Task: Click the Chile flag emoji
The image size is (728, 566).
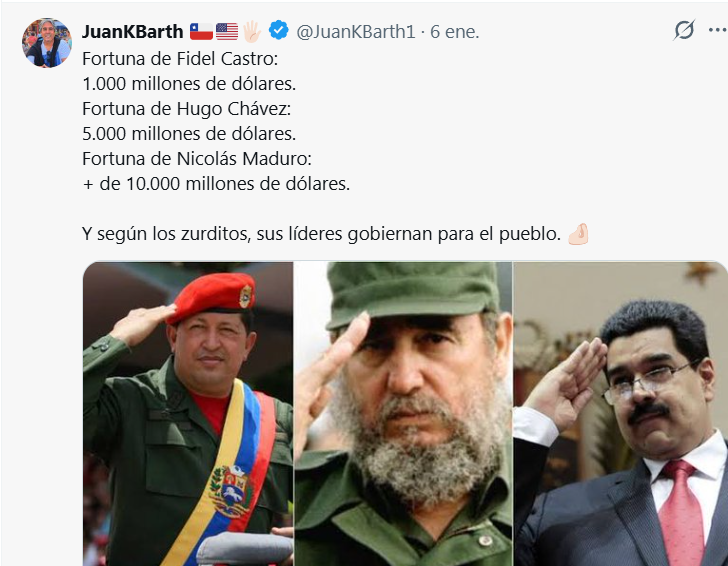Action: pos(201,32)
